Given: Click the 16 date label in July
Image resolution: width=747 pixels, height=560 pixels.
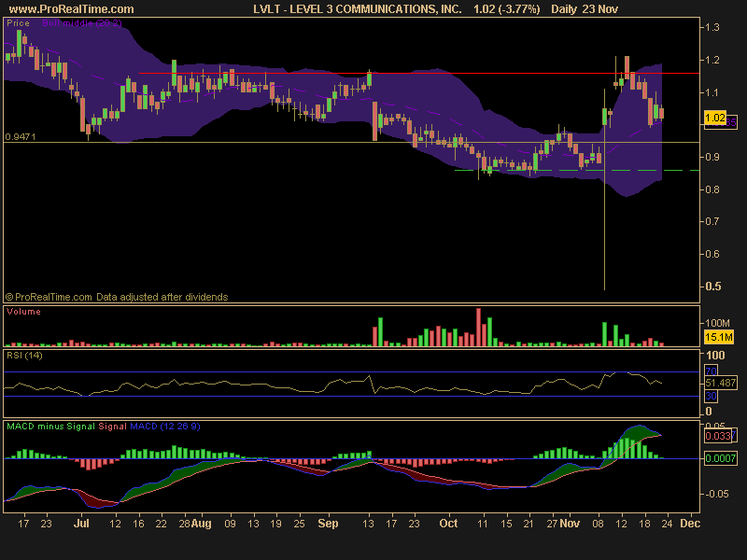Looking at the screenshot, I should click(138, 524).
